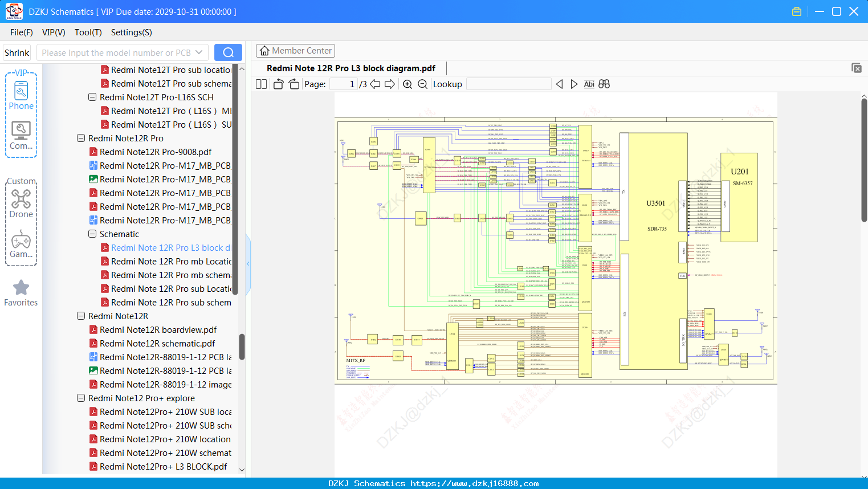Click the Custom label in sidebar
868x489 pixels.
[21, 181]
